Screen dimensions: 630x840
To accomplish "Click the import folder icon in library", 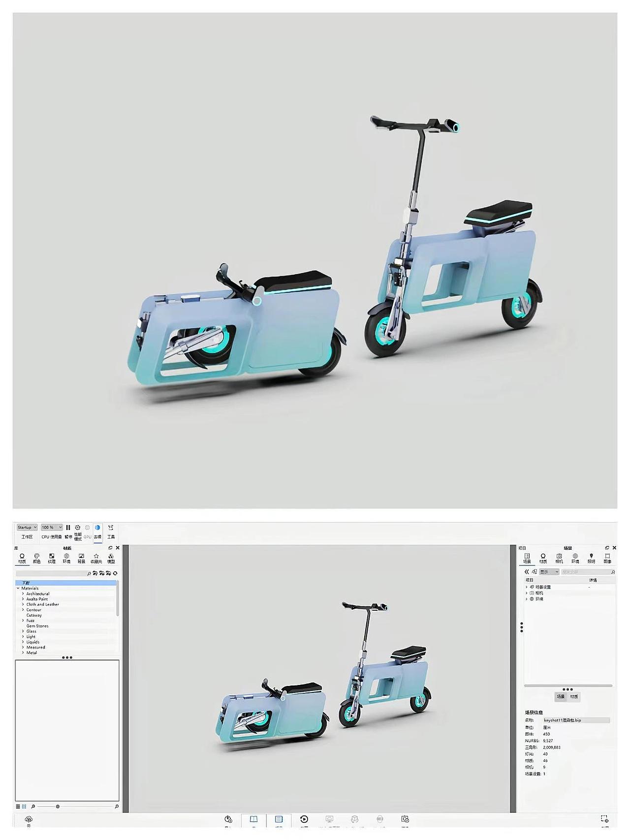I will [102, 573].
